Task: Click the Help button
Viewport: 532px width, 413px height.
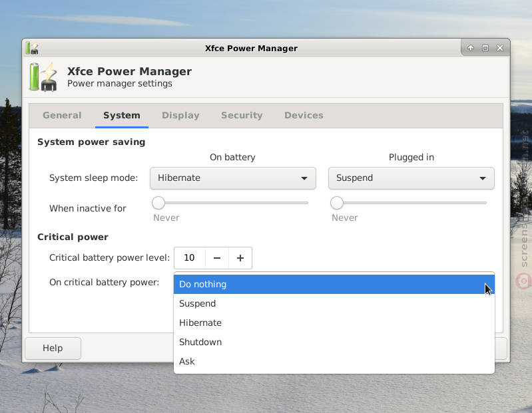Action: (53, 348)
